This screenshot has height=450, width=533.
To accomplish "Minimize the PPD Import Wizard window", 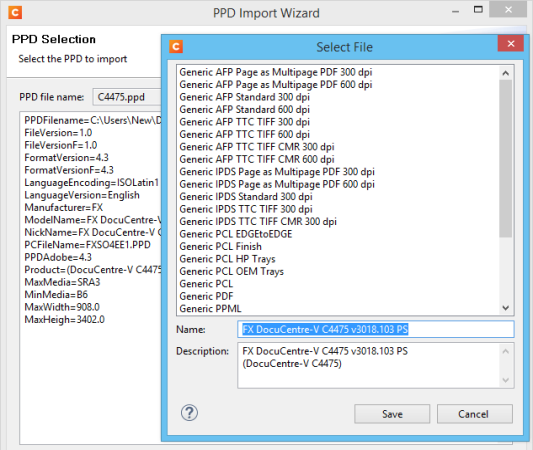I will coord(455,12).
